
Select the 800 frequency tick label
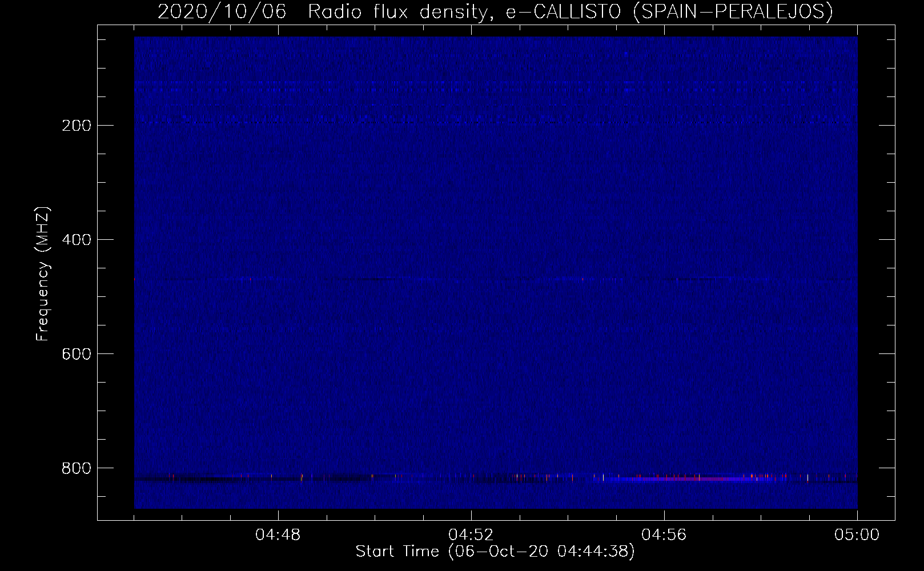tap(77, 468)
